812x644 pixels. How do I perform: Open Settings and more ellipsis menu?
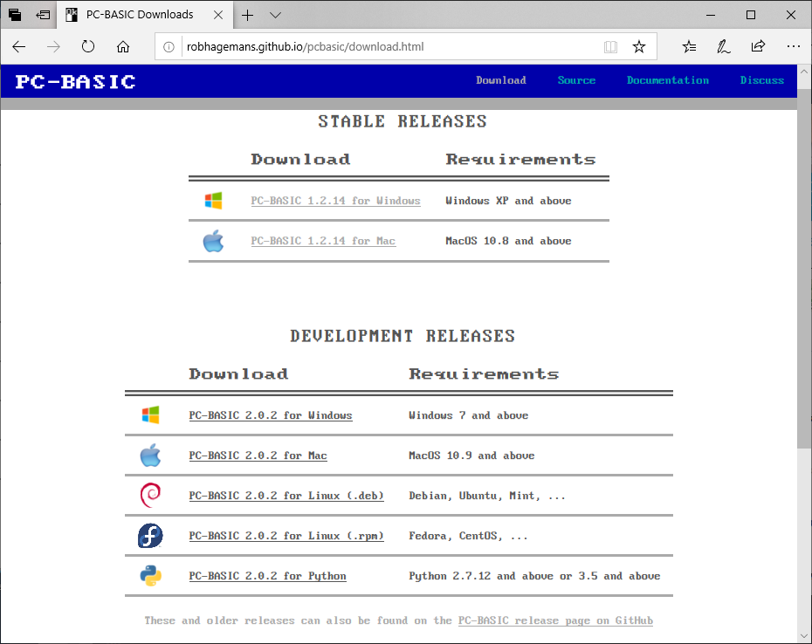794,46
